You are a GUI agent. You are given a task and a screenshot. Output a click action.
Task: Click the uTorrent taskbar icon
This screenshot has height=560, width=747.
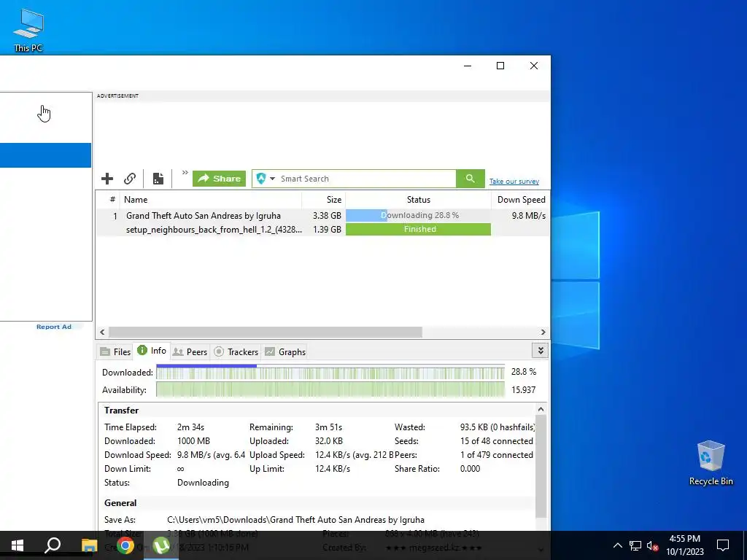click(x=161, y=545)
